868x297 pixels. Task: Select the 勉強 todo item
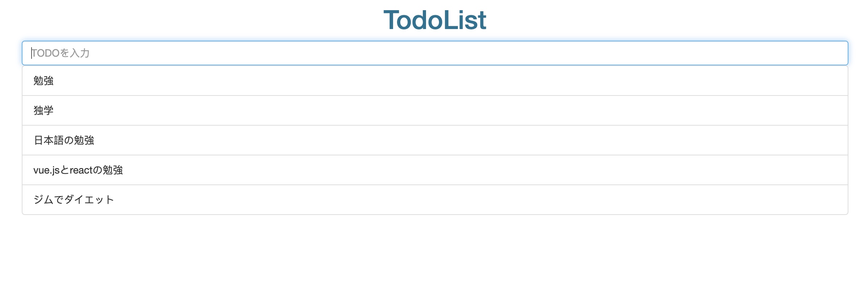coord(434,81)
